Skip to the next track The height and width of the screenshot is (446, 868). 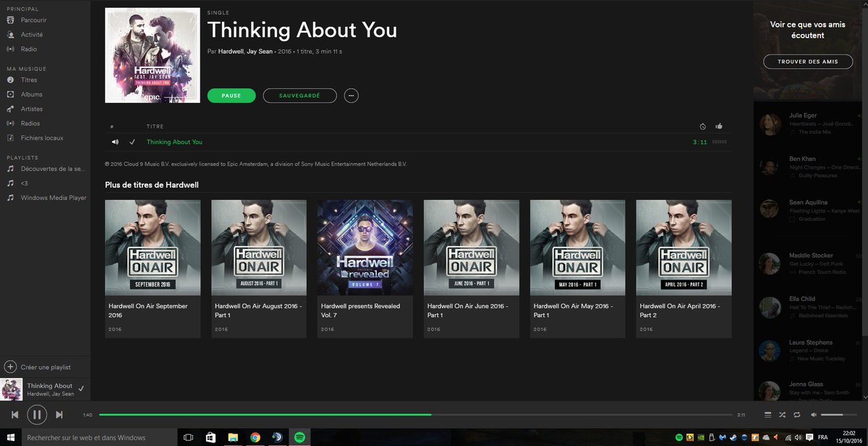tap(59, 415)
